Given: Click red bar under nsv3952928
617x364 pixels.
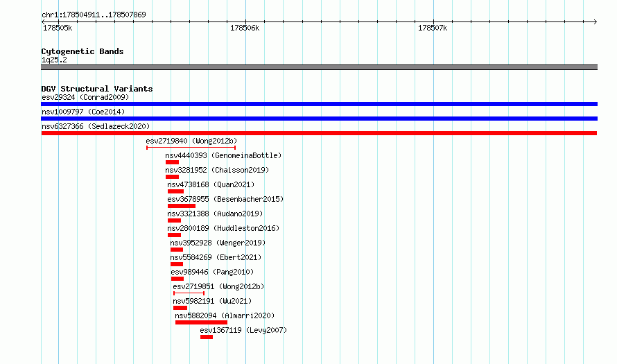Looking at the screenshot, I should (x=177, y=250).
